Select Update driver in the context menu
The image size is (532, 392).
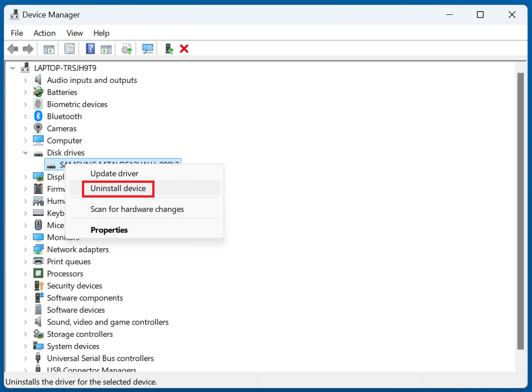click(115, 173)
